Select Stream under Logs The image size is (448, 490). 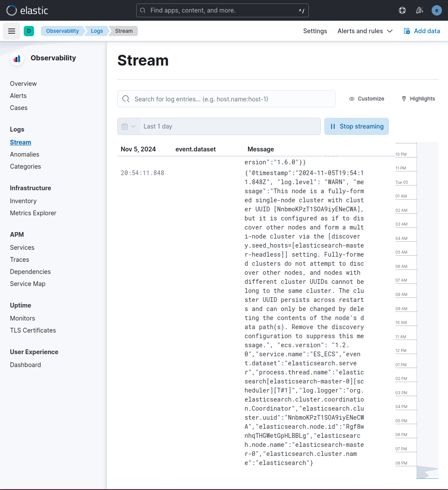coord(20,142)
